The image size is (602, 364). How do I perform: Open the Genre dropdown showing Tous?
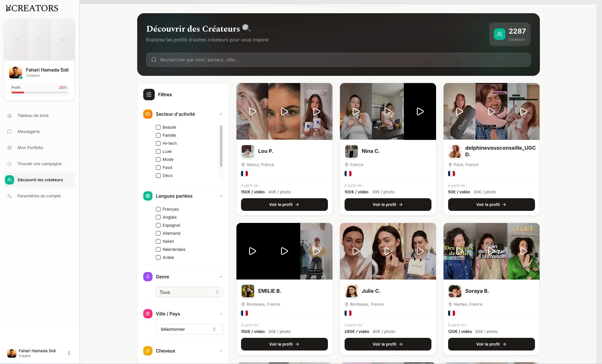[189, 292]
